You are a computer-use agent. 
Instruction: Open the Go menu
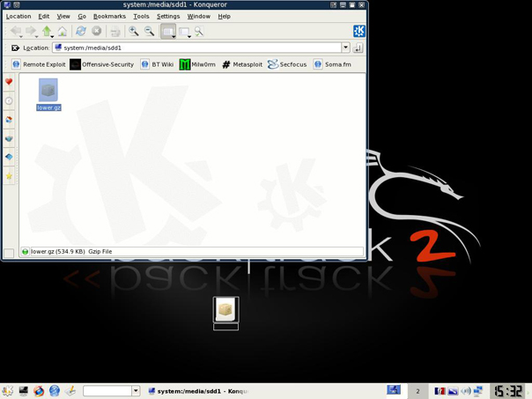(x=82, y=16)
